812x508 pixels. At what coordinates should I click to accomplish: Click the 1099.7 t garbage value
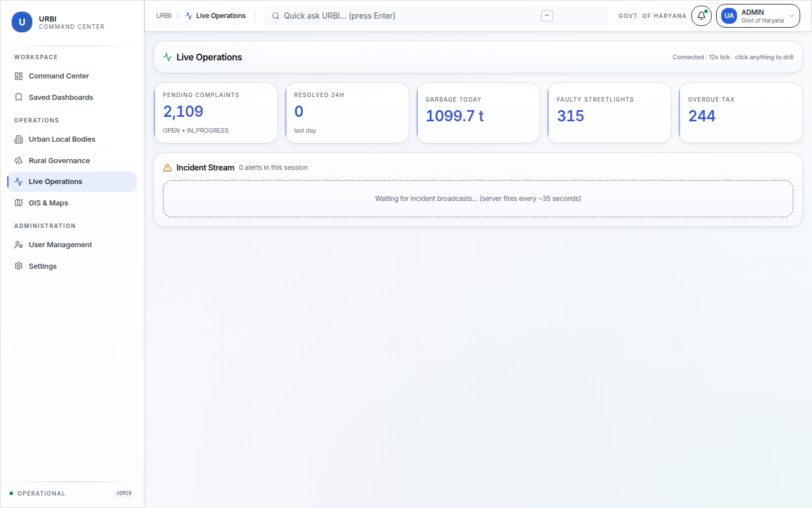click(454, 116)
